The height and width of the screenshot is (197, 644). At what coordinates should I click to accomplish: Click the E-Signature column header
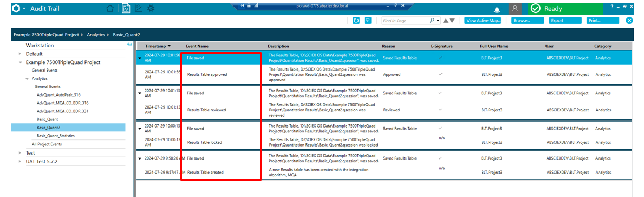(x=441, y=46)
